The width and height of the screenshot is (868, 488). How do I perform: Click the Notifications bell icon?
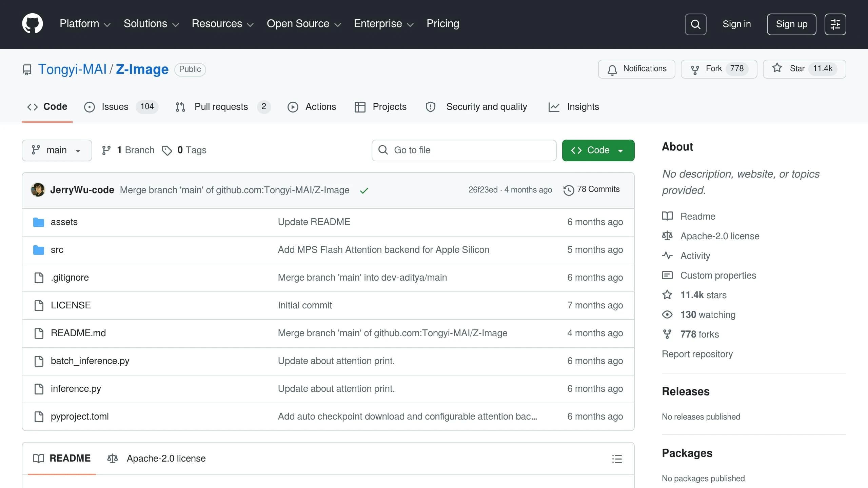[x=612, y=70]
